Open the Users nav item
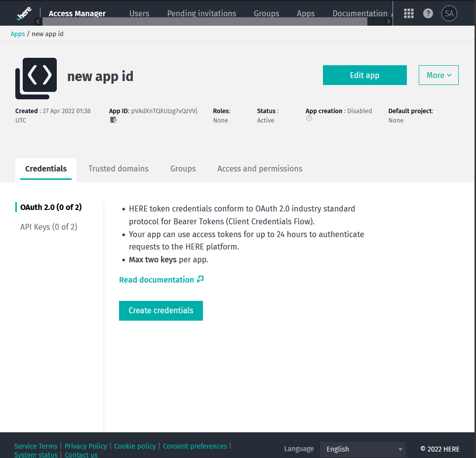The width and height of the screenshot is (476, 458). pos(139,13)
